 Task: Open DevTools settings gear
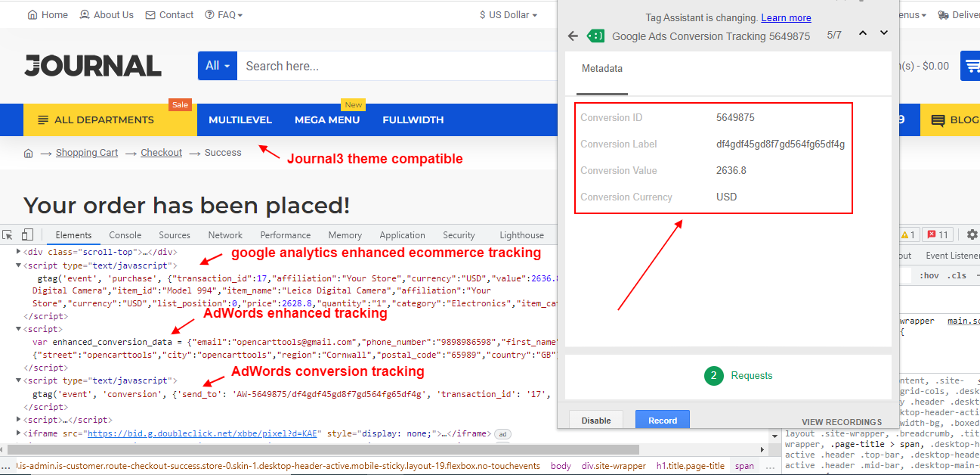point(972,234)
